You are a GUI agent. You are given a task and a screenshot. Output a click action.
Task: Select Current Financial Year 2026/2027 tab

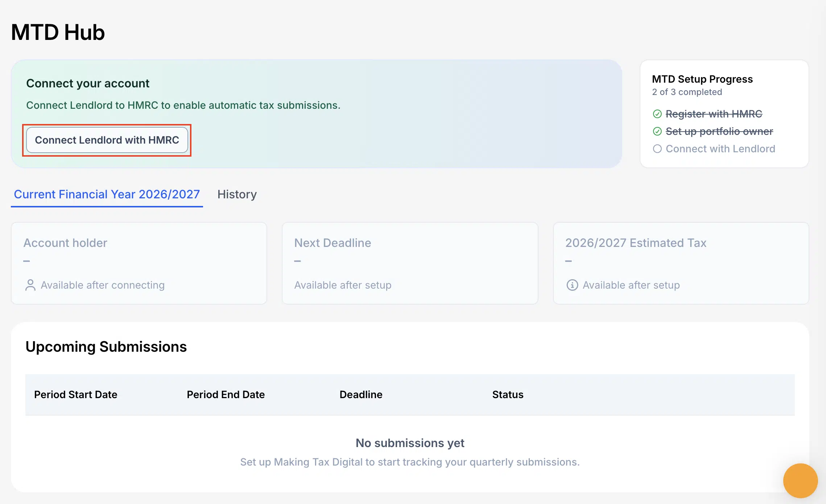[107, 194]
